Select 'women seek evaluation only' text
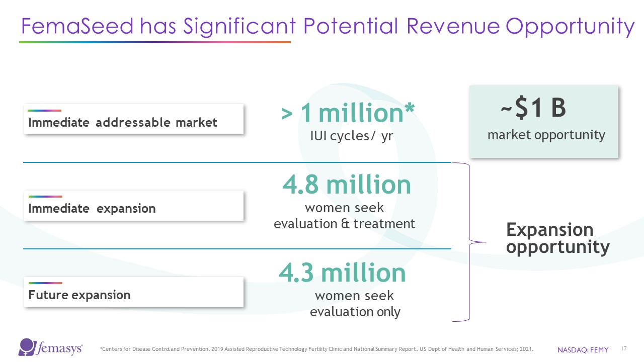This screenshot has height=362, width=644. [355, 304]
